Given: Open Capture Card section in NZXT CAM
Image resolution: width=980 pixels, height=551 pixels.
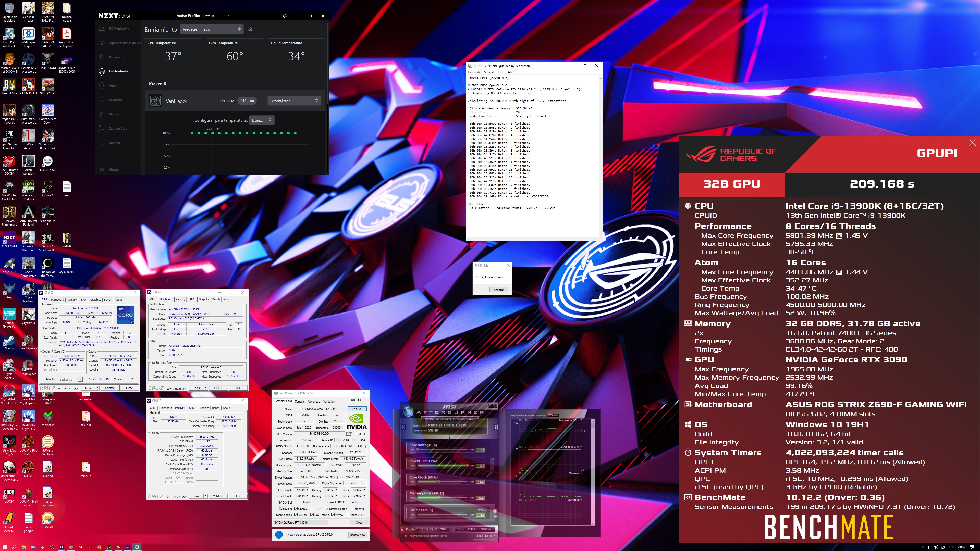Looking at the screenshot, I should pos(113,129).
